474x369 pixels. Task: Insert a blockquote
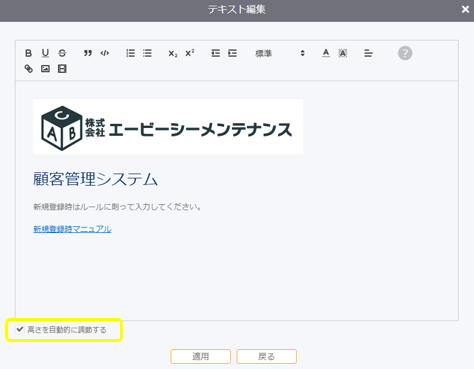(88, 53)
